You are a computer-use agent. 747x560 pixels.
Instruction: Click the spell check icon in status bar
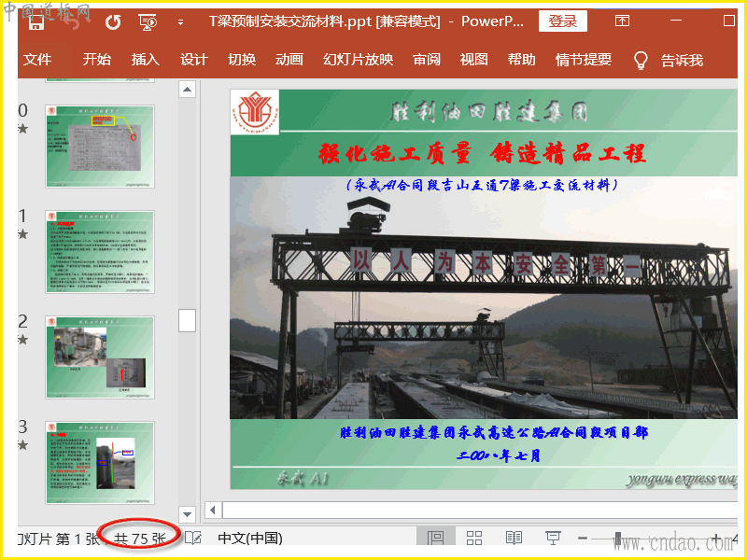193,539
